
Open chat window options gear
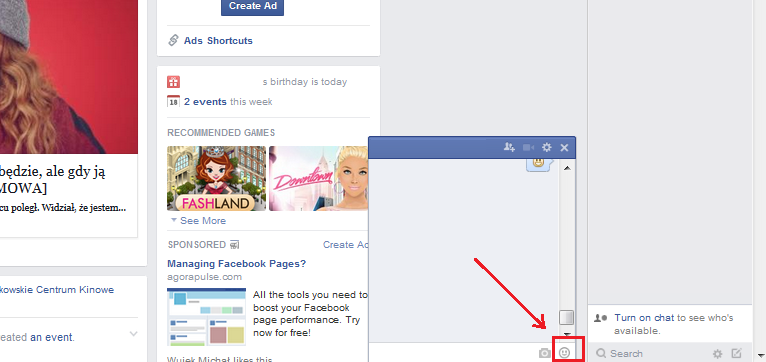(547, 147)
